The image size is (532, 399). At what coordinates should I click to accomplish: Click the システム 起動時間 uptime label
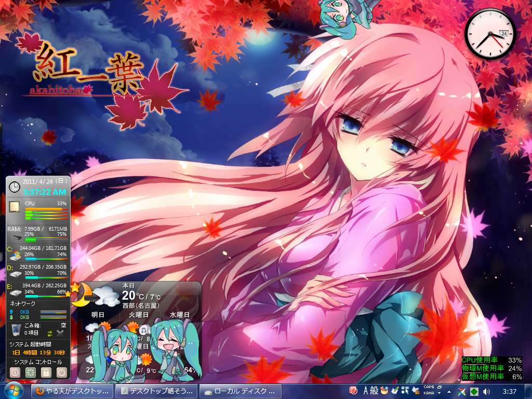tap(30, 344)
